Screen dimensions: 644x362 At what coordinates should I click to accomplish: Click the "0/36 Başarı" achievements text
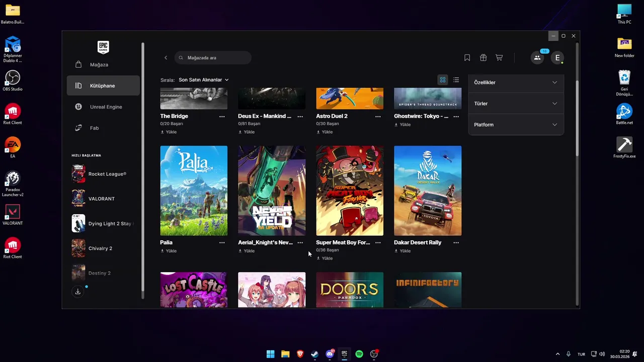(328, 250)
